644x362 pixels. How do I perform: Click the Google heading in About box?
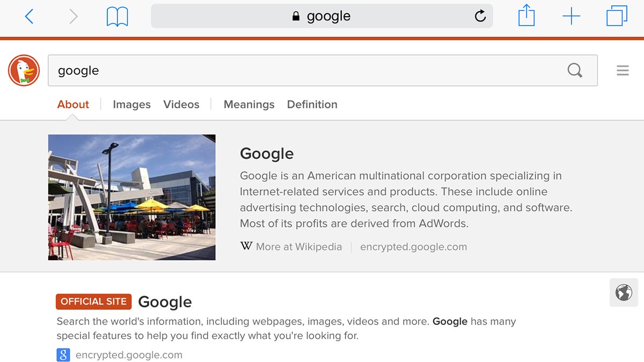coord(267,154)
